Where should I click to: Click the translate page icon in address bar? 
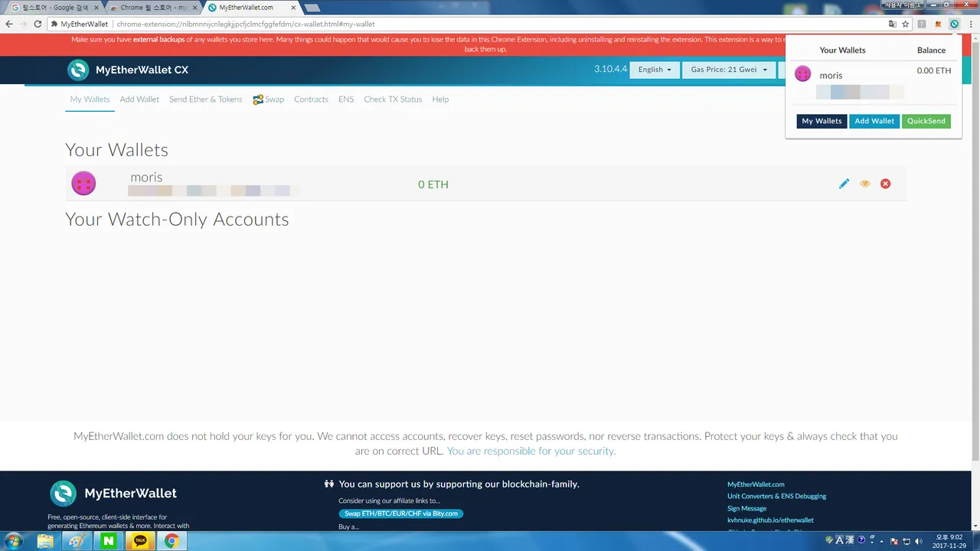click(893, 24)
